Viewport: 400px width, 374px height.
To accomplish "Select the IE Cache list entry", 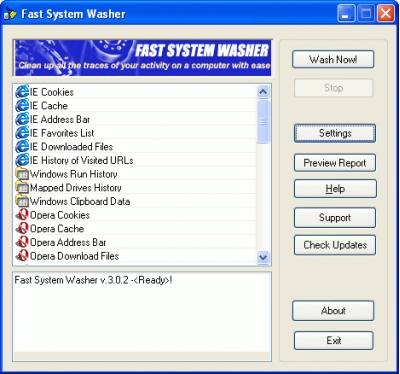I will 135,105.
